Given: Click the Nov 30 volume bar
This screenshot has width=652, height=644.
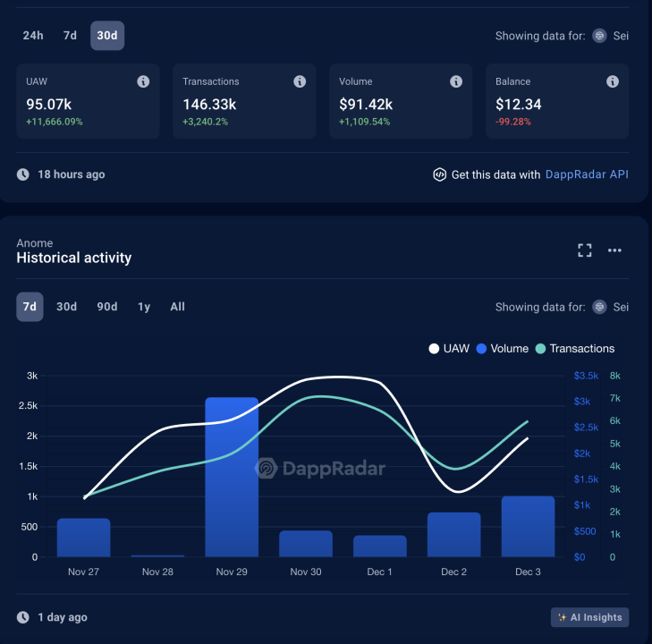Looking at the screenshot, I should tap(306, 544).
